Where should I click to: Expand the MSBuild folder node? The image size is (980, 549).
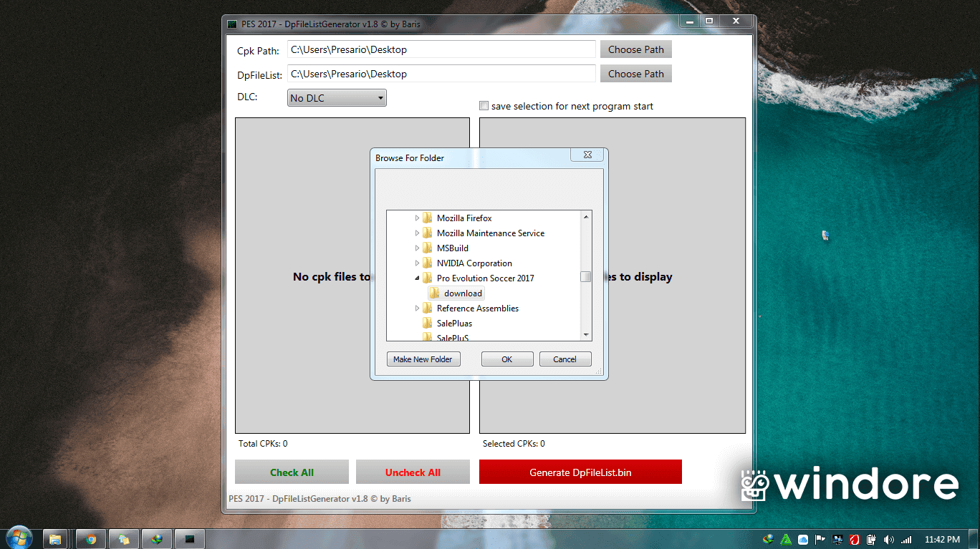point(417,248)
